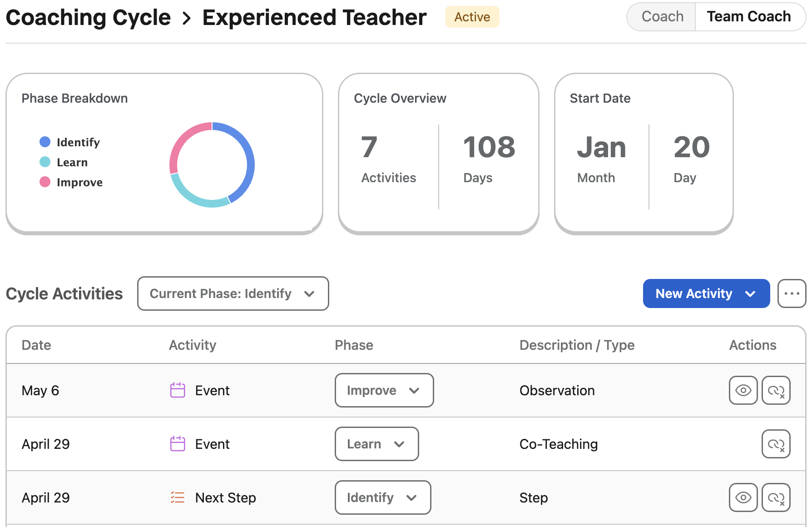Click the blue Identify legend dot

45,142
